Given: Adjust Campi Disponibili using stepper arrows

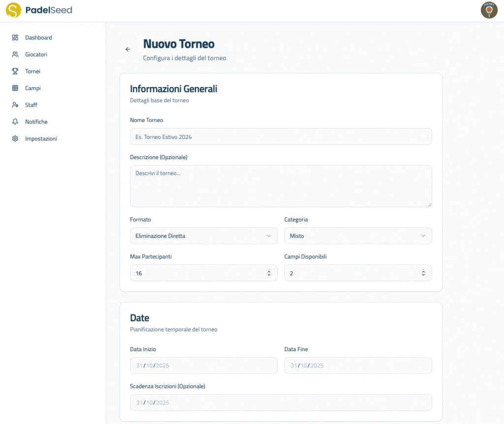Looking at the screenshot, I should coord(423,273).
